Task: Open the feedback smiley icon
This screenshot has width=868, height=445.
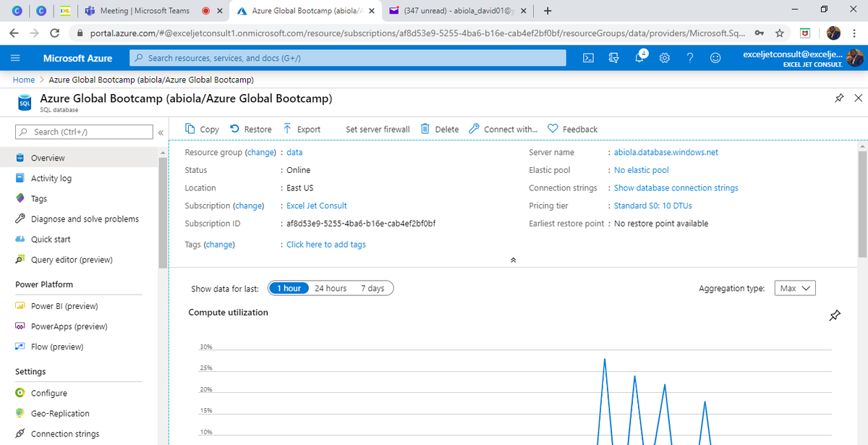Action: pos(715,58)
